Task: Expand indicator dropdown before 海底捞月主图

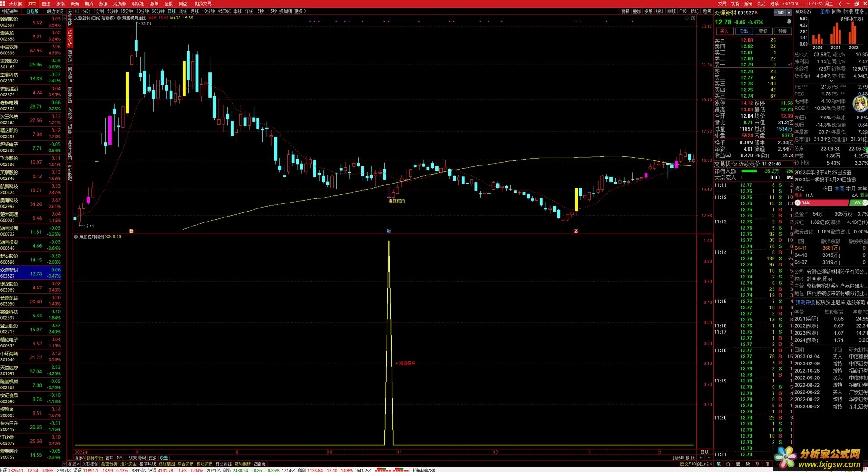Action: (119, 18)
